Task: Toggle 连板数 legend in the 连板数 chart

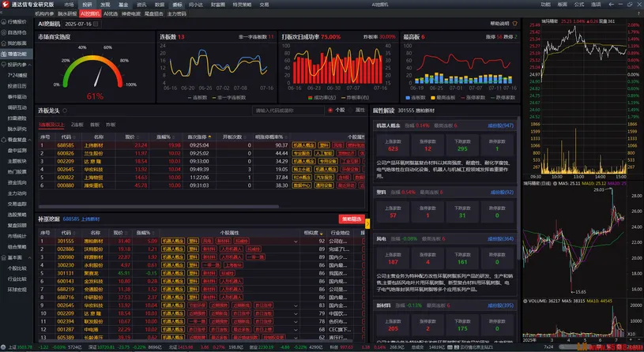Action: (198, 98)
